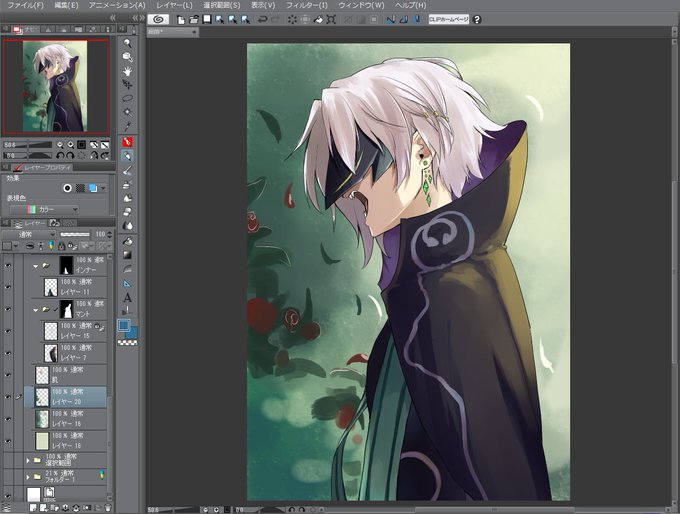
Task: Select the Gradient tool
Action: 127,255
